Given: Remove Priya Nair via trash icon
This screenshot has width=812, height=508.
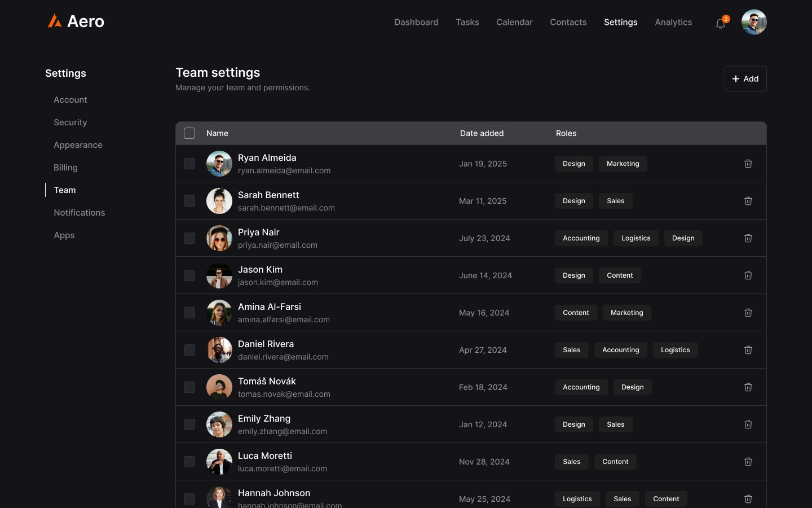Looking at the screenshot, I should pos(748,238).
